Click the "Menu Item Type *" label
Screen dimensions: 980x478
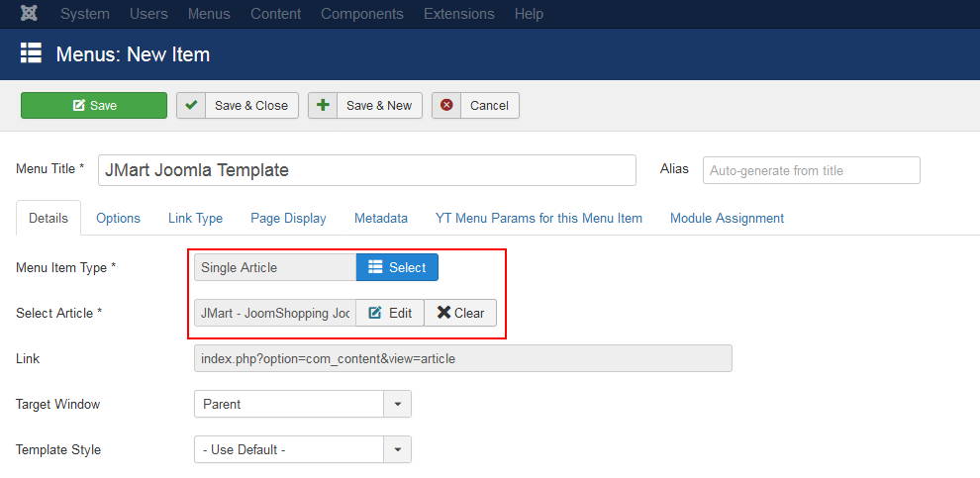[x=65, y=267]
